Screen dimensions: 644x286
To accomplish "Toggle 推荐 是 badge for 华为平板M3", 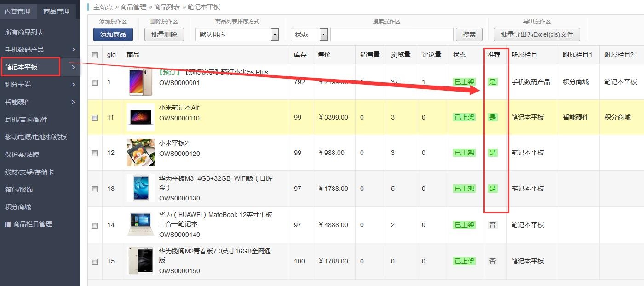I will [493, 189].
